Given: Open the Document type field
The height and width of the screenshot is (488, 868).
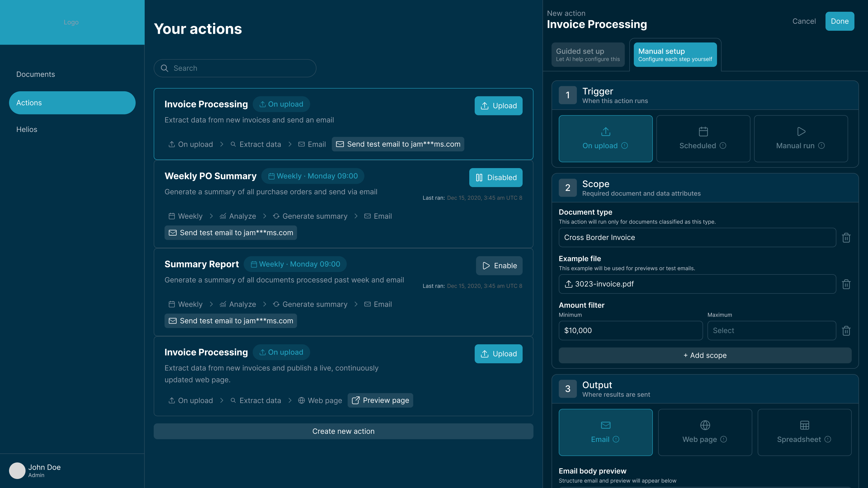Looking at the screenshot, I should (697, 237).
